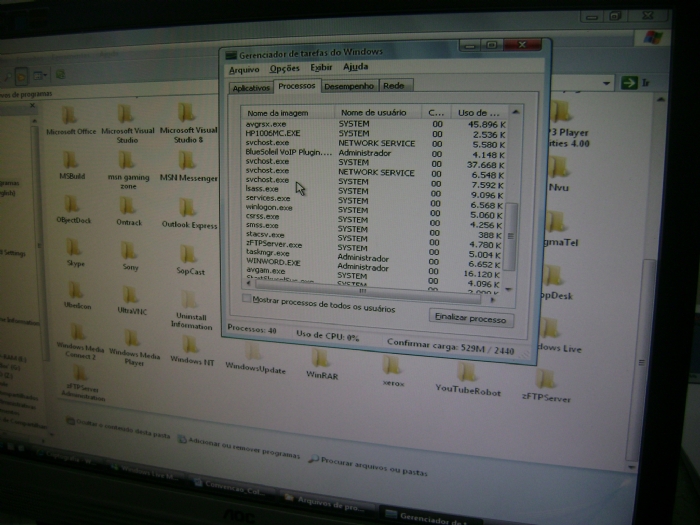The image size is (700, 525).
Task: Open the Arquivo menu in Task Manager
Action: click(244, 70)
